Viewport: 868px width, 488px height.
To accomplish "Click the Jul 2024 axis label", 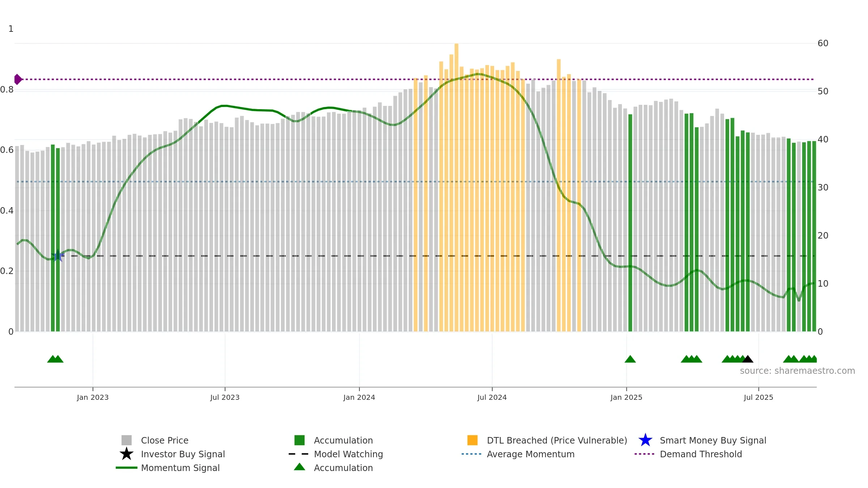I will coord(492,397).
